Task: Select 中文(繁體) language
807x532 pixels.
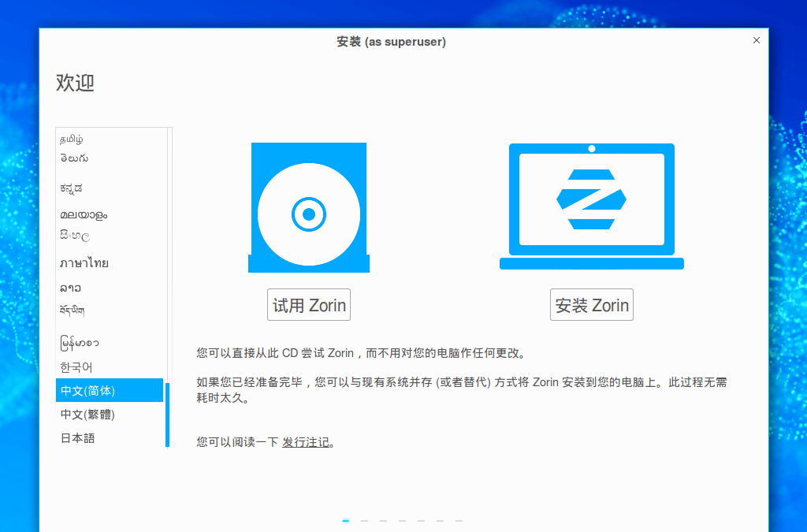Action: point(109,415)
